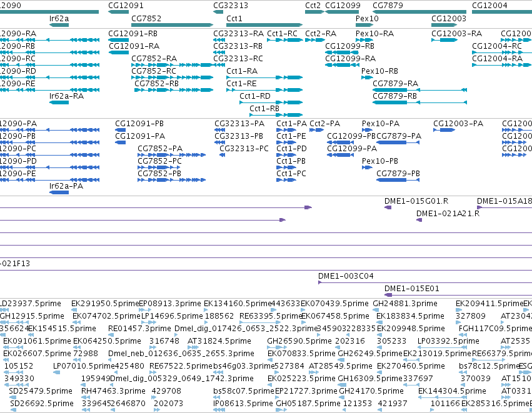Screen dimensions: 532x413
Task: Click transcript Cct2-RA
Action: (x=315, y=40)
